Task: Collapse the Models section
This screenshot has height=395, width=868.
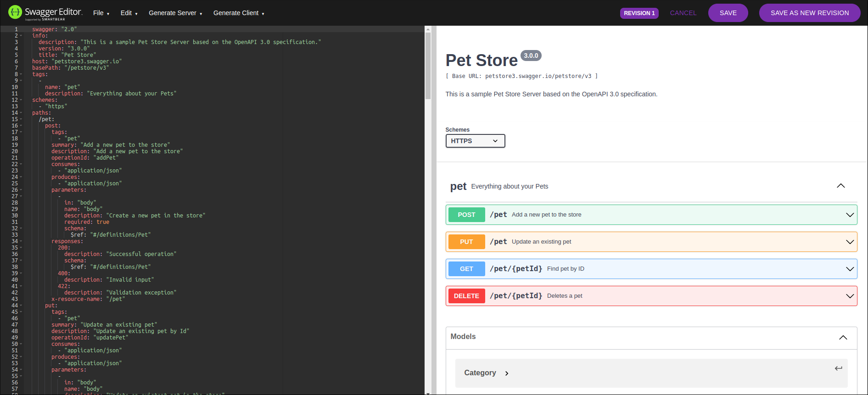Action: click(x=843, y=337)
